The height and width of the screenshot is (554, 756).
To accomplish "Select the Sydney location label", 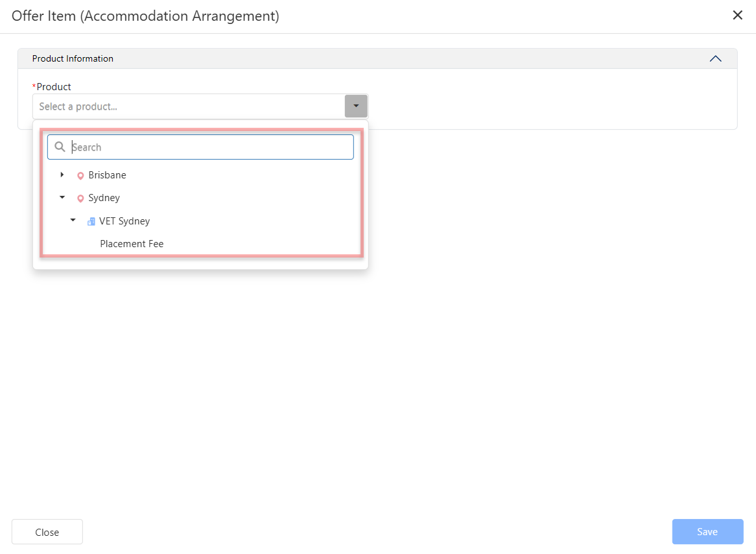I will pyautogui.click(x=104, y=198).
